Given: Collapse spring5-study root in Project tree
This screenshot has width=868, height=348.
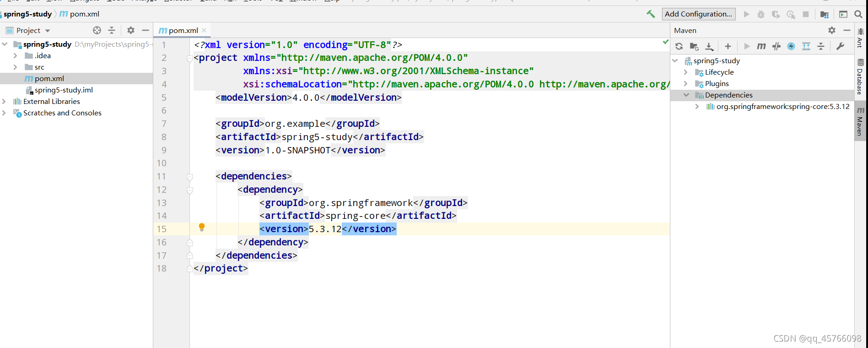Looking at the screenshot, I should tap(5, 44).
